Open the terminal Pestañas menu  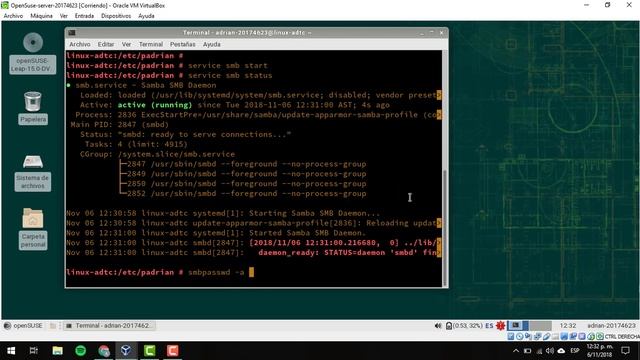click(x=182, y=44)
